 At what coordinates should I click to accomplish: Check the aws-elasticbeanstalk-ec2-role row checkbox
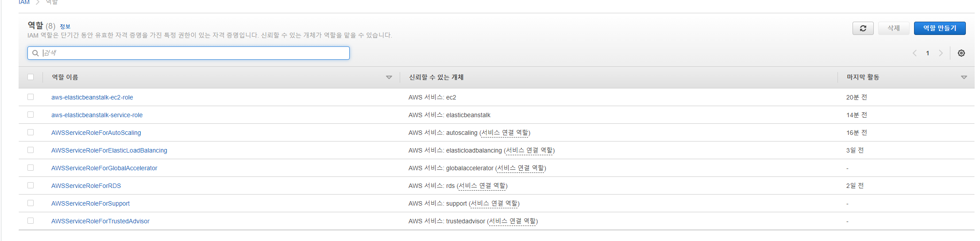click(x=31, y=97)
